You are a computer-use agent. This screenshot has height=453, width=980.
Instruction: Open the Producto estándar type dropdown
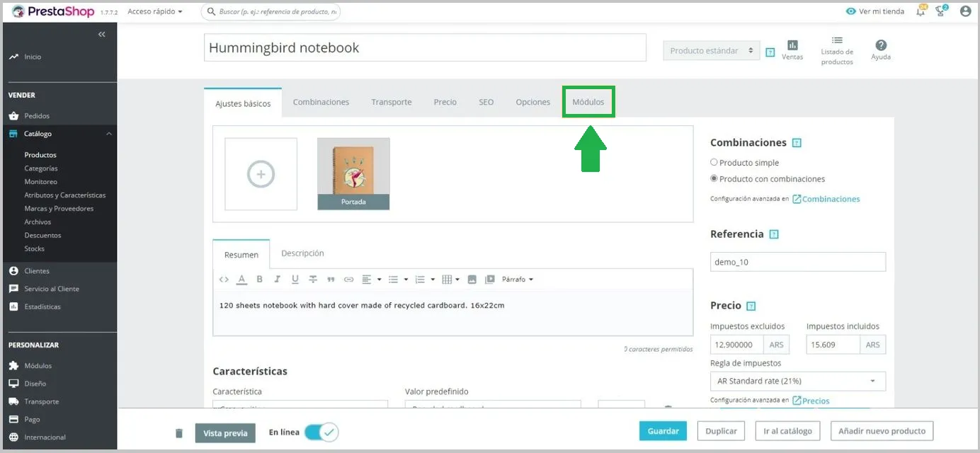(712, 51)
